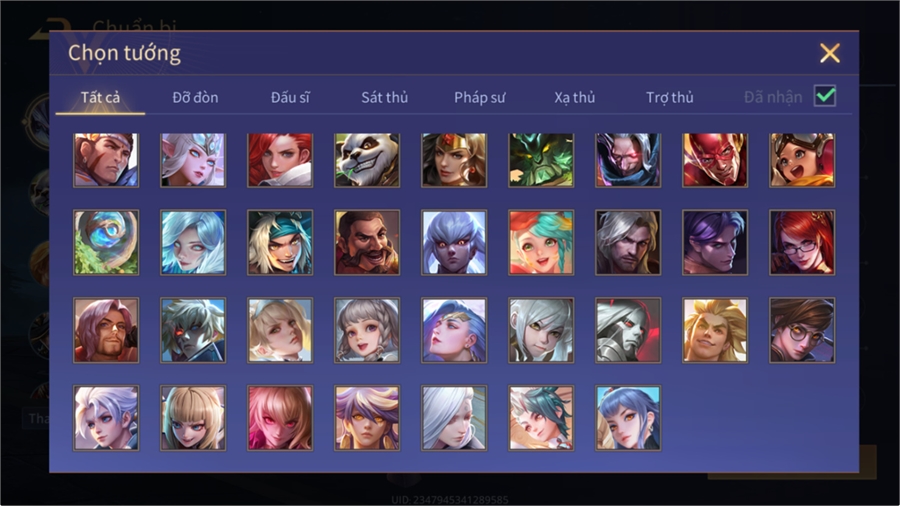Close the Chọn tướng dialog

click(830, 53)
